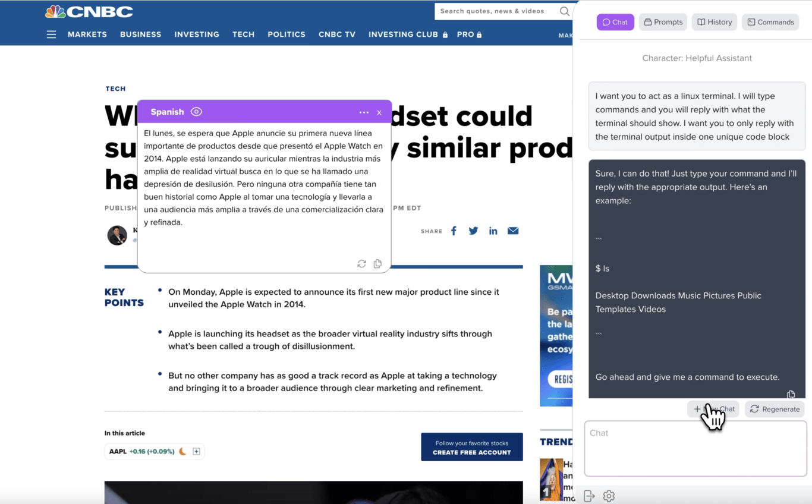
Task: Focus the Chat message input field
Action: tap(695, 449)
